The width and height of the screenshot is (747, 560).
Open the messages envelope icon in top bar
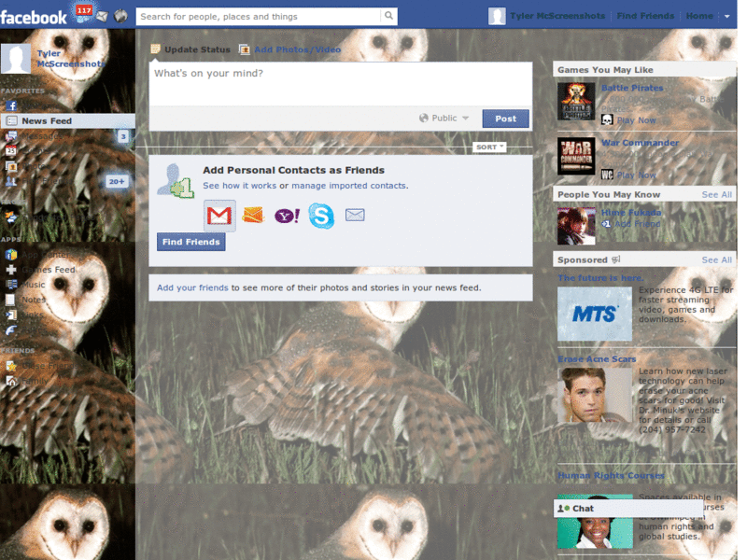coord(102,16)
